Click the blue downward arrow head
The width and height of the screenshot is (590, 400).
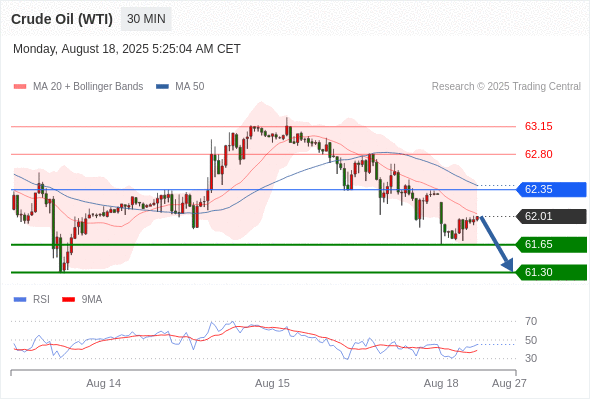(508, 265)
